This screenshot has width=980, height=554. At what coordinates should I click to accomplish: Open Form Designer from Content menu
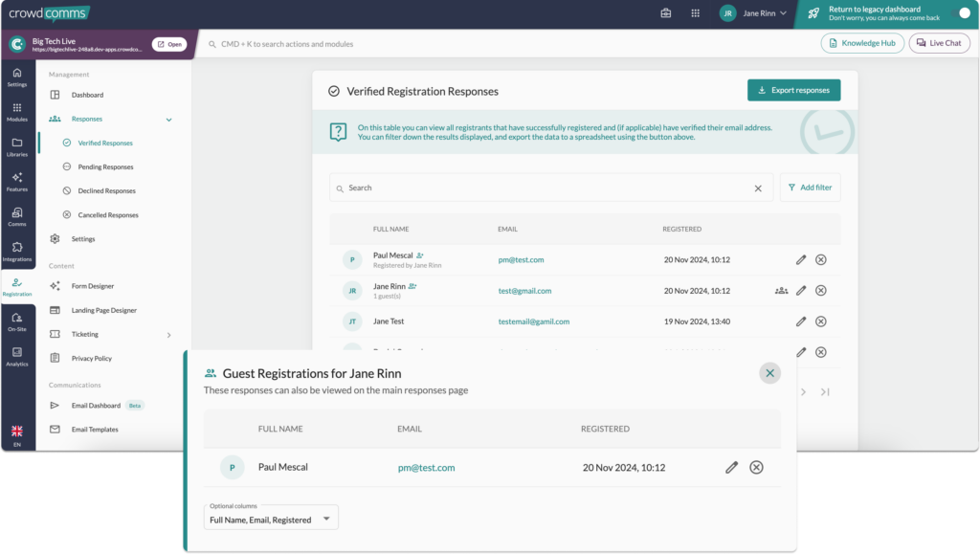[93, 286]
